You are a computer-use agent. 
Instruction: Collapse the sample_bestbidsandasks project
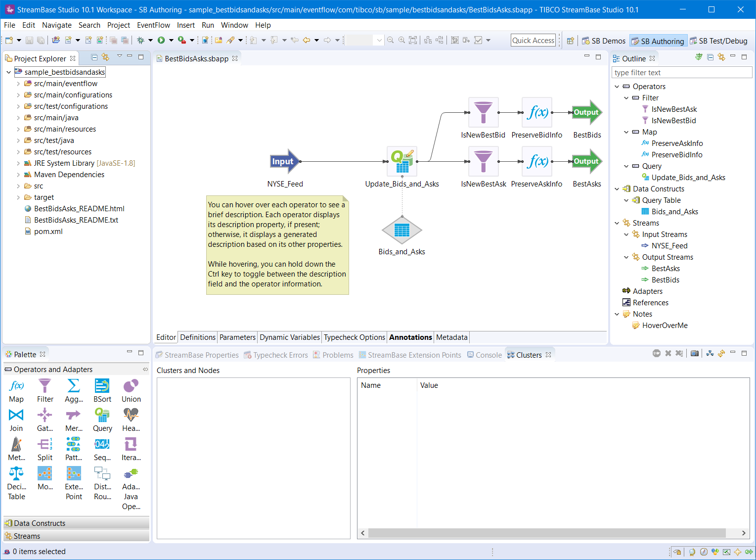(x=8, y=72)
